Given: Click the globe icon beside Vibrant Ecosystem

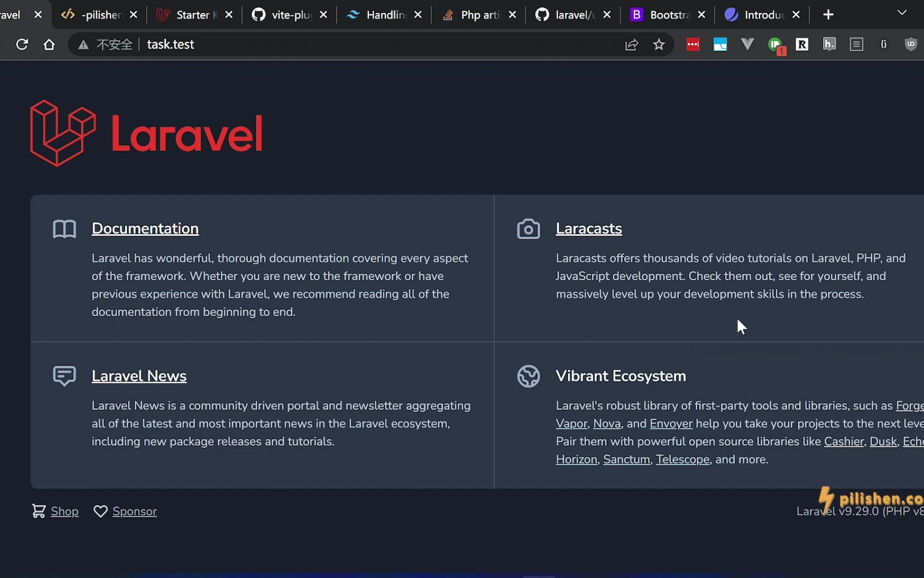Looking at the screenshot, I should coord(528,376).
